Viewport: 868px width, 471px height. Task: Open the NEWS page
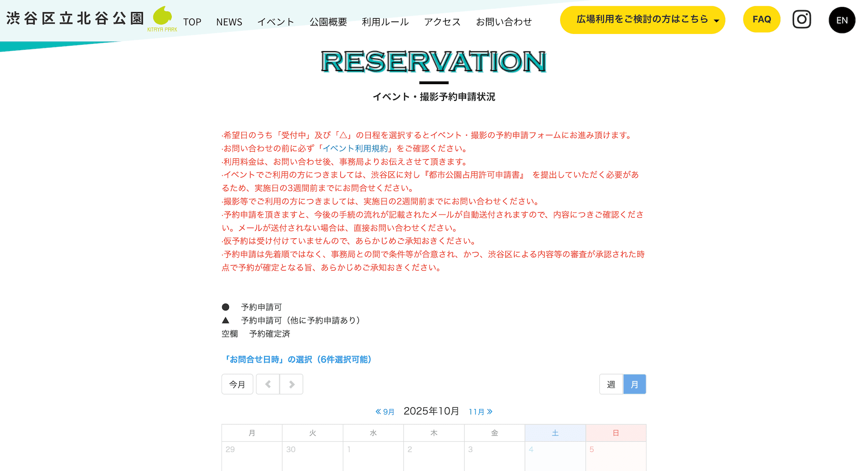point(229,22)
